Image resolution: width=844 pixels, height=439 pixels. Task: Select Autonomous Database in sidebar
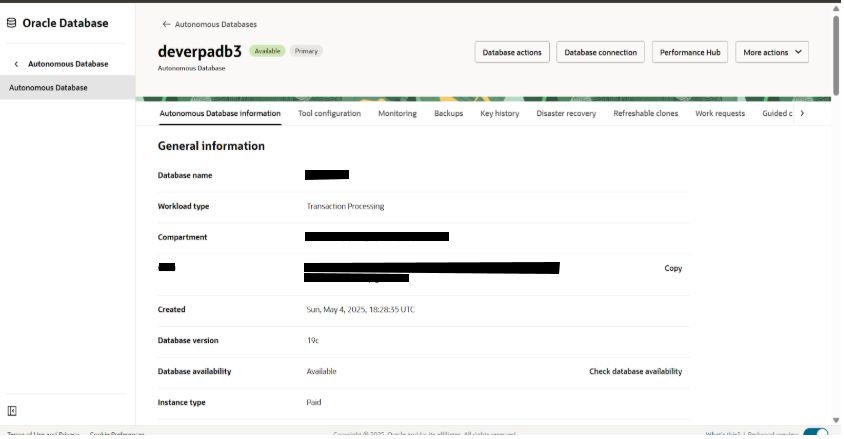48,88
